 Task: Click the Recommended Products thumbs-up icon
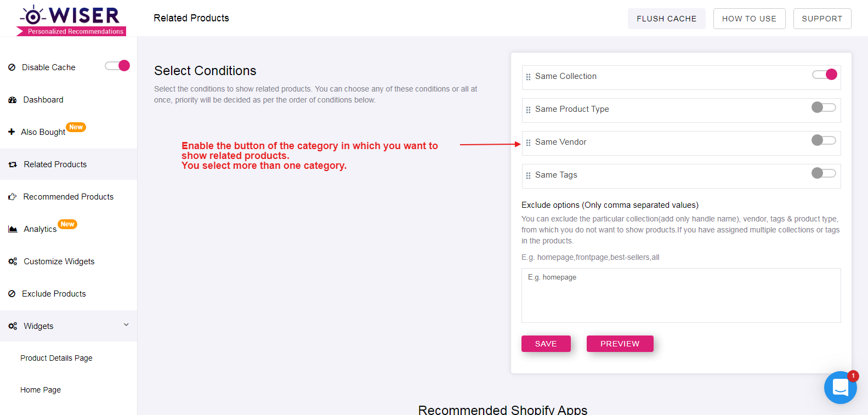[13, 197]
